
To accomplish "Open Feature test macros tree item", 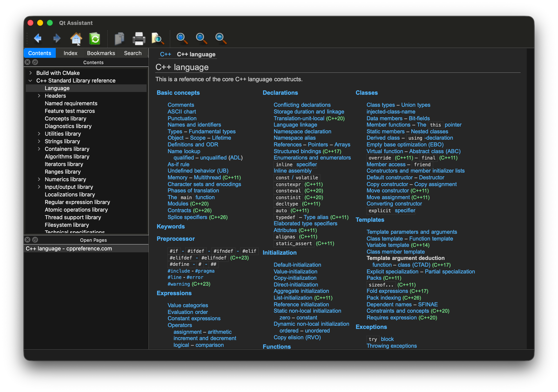I will (70, 111).
